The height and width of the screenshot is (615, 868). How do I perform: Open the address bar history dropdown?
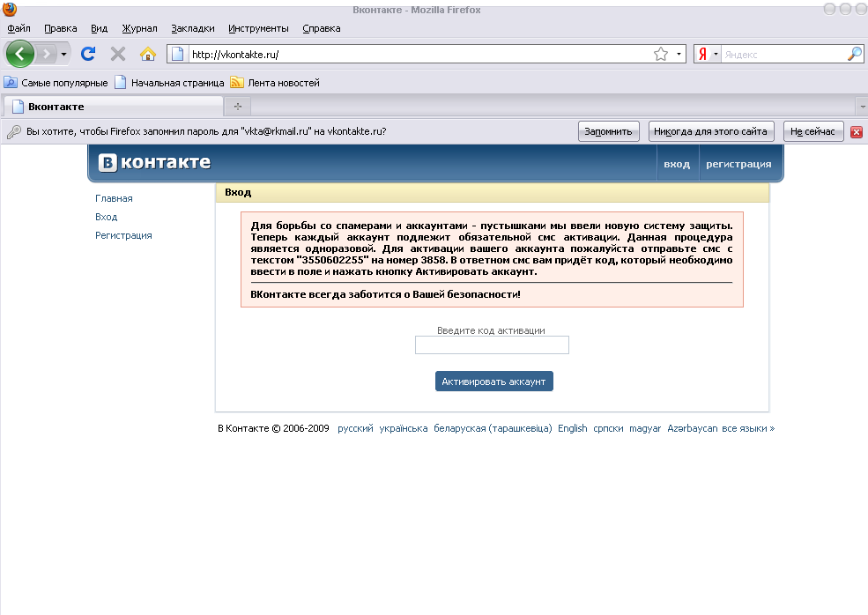pyautogui.click(x=679, y=55)
